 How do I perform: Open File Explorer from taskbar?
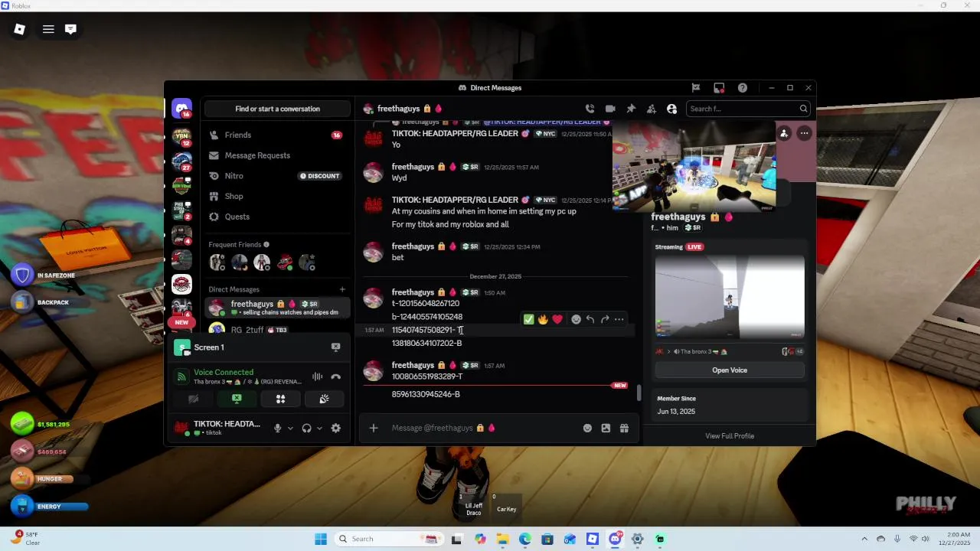pos(502,539)
